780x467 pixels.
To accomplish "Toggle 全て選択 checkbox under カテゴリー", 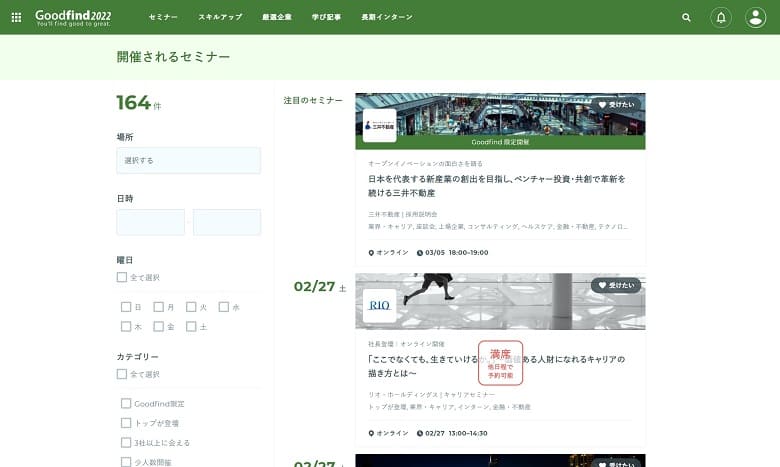I will [x=122, y=374].
